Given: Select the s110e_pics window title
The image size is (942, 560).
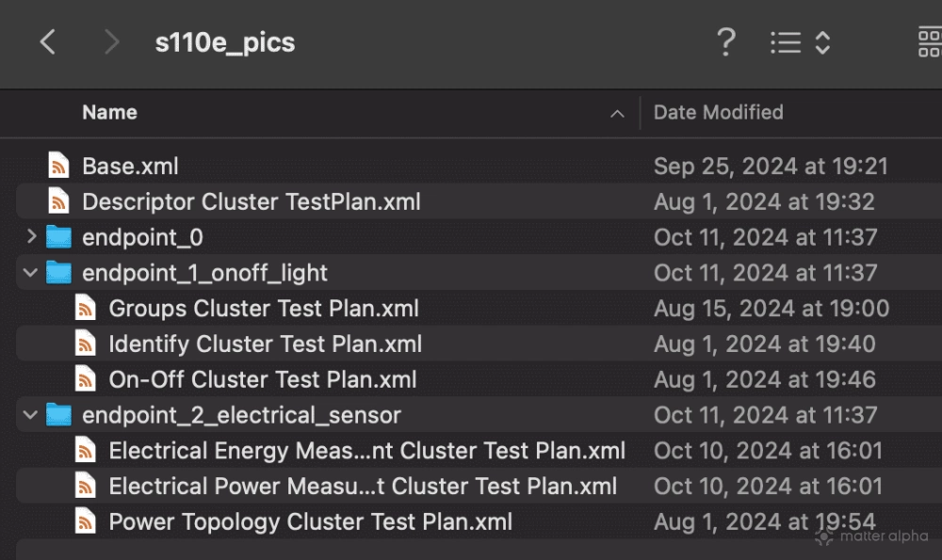Looking at the screenshot, I should (222, 42).
